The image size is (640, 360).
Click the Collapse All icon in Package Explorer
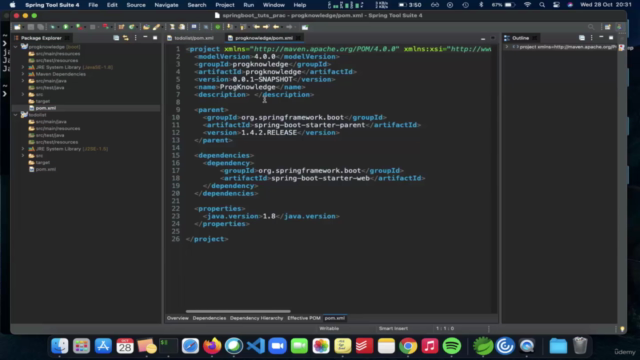[116, 38]
